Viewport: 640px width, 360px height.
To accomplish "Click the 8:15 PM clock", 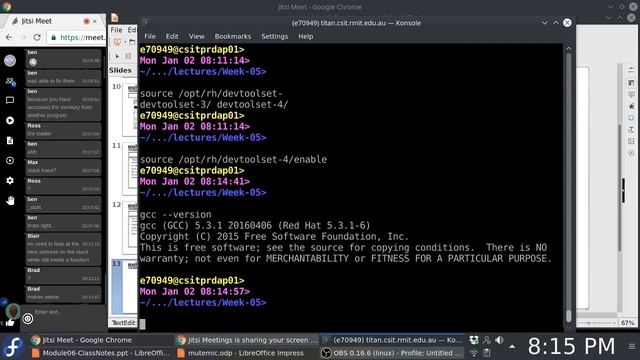I will (571, 347).
